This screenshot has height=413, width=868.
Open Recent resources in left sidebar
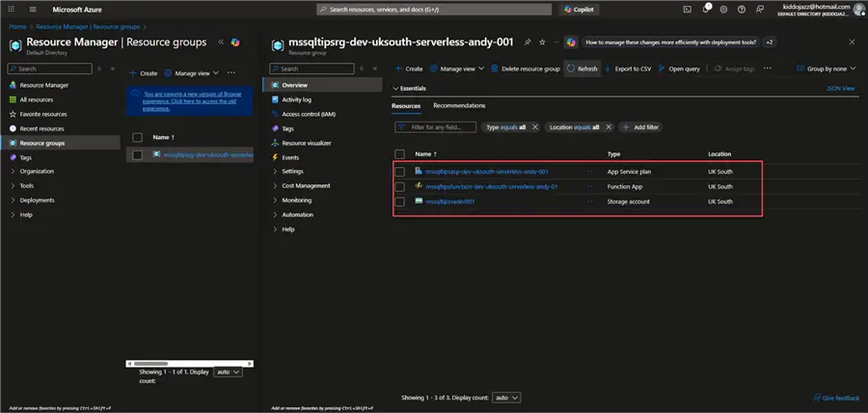(x=42, y=128)
